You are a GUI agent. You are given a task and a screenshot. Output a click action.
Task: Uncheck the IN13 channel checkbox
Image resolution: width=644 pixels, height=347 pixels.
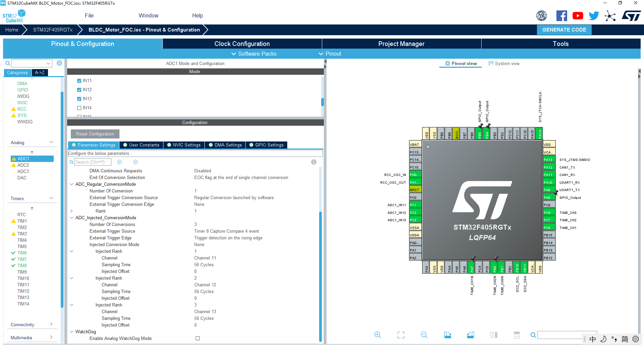point(79,99)
